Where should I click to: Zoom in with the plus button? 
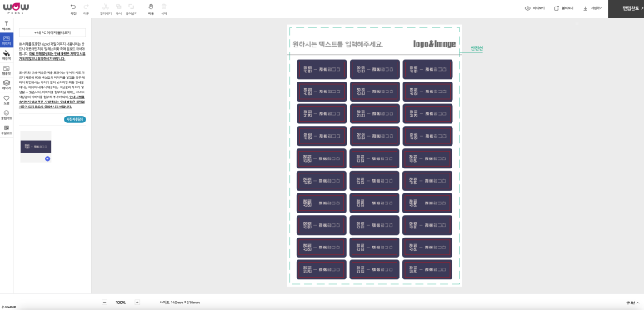click(137, 302)
